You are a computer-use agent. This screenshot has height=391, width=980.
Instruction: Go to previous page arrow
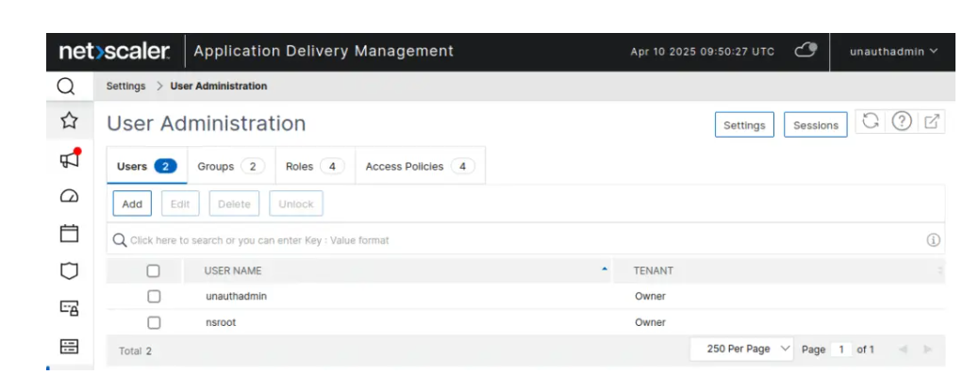[x=903, y=350]
